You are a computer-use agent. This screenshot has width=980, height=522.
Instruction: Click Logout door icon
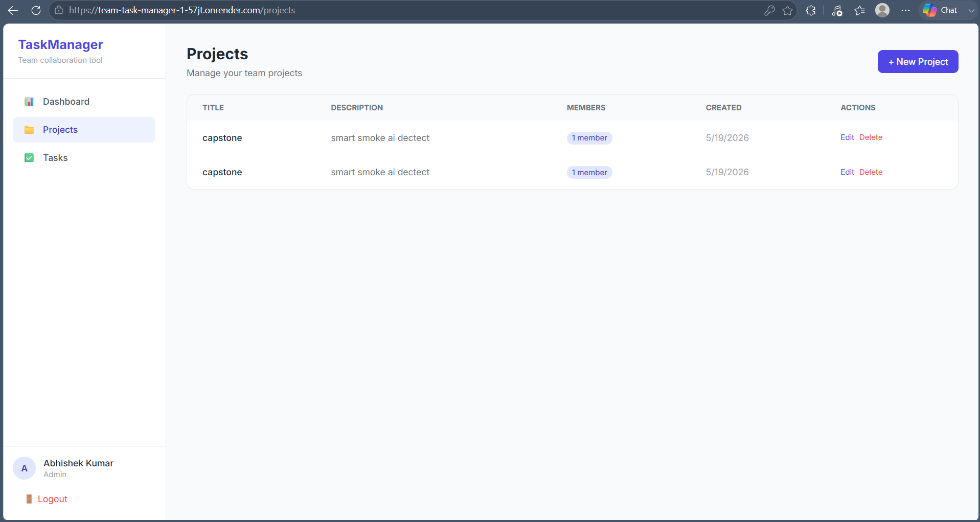click(x=29, y=499)
